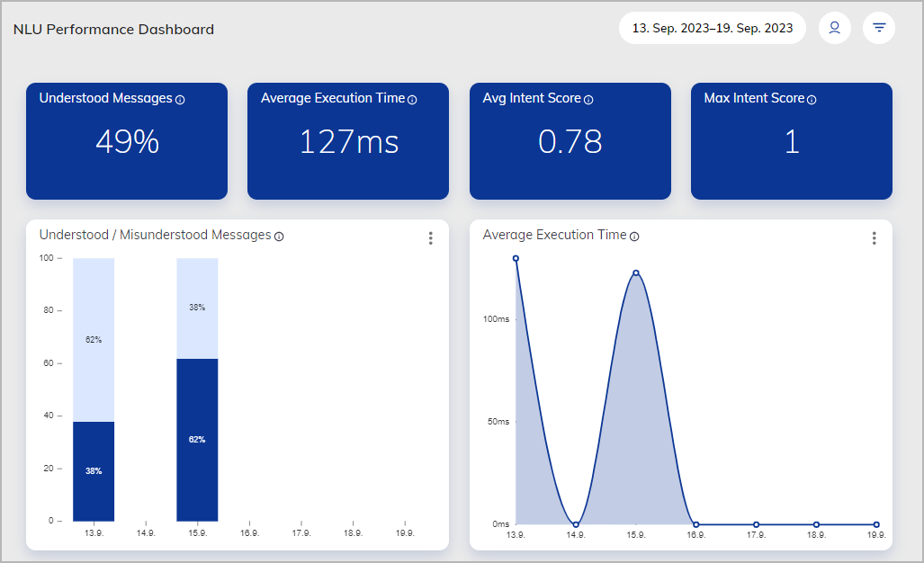Select the Understood Messages 49% card
The image size is (924, 563).
127,141
